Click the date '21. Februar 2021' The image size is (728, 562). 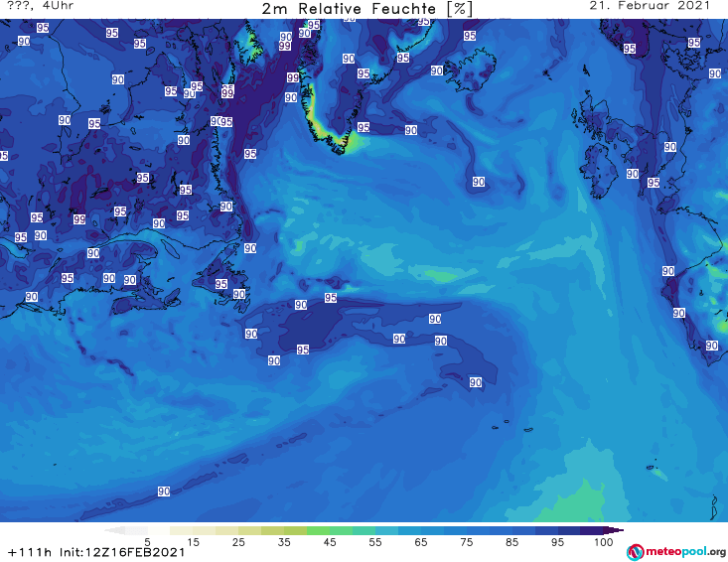pos(650,6)
